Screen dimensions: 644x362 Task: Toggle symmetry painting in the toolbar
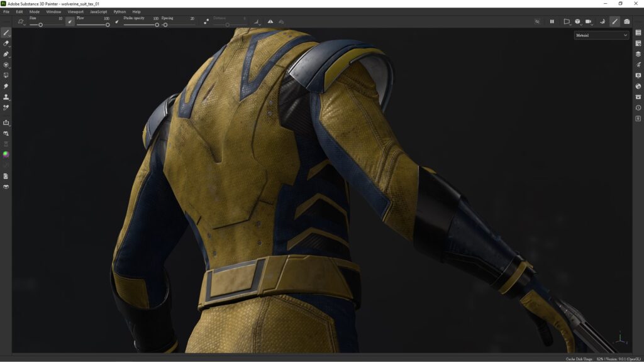pyautogui.click(x=270, y=21)
